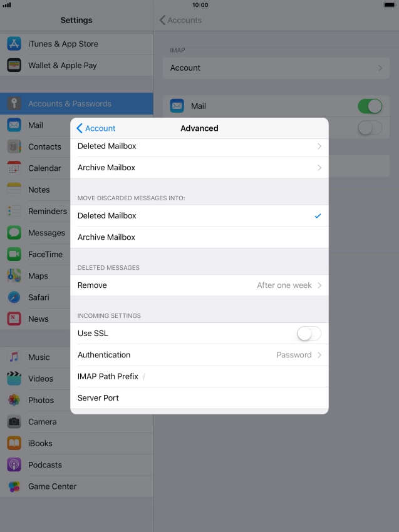Open the Photos flower icon
The height and width of the screenshot is (532, 399).
tap(14, 400)
